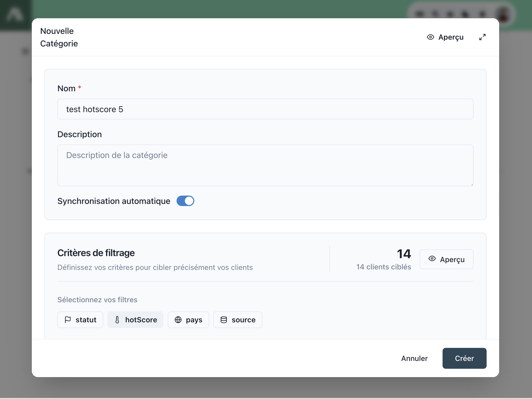Image resolution: width=532 pixels, height=399 pixels.
Task: Toggle the statut filter chip
Action: (80, 319)
